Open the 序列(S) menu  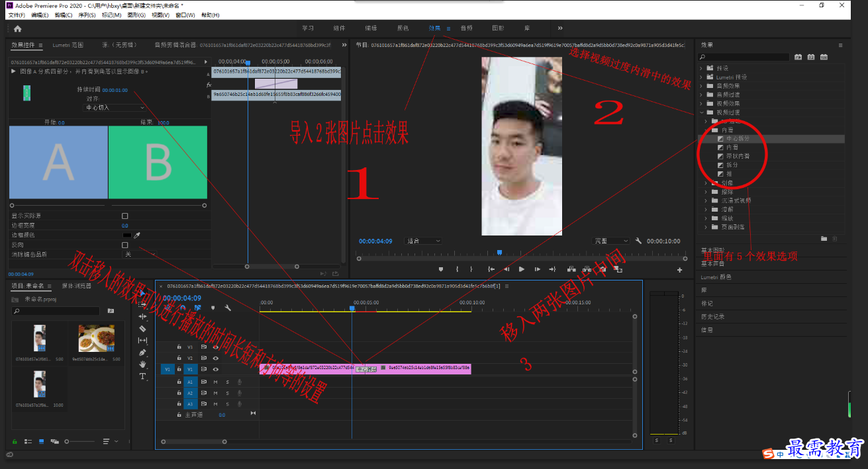(x=87, y=15)
